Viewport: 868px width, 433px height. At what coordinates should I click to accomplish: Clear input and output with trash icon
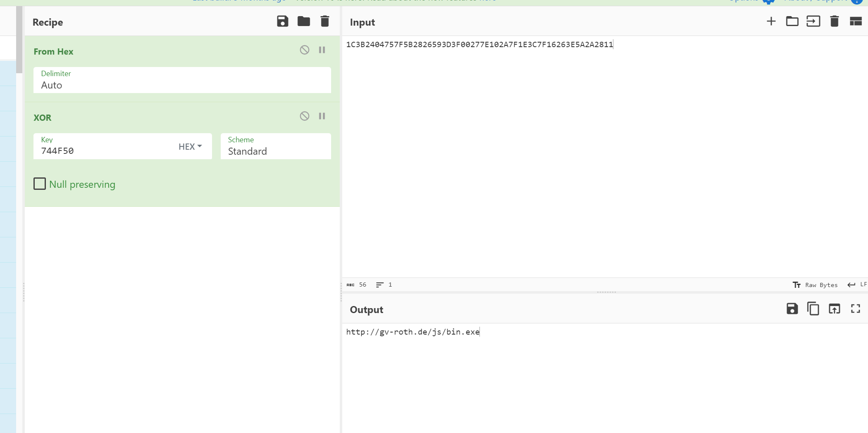tap(834, 22)
